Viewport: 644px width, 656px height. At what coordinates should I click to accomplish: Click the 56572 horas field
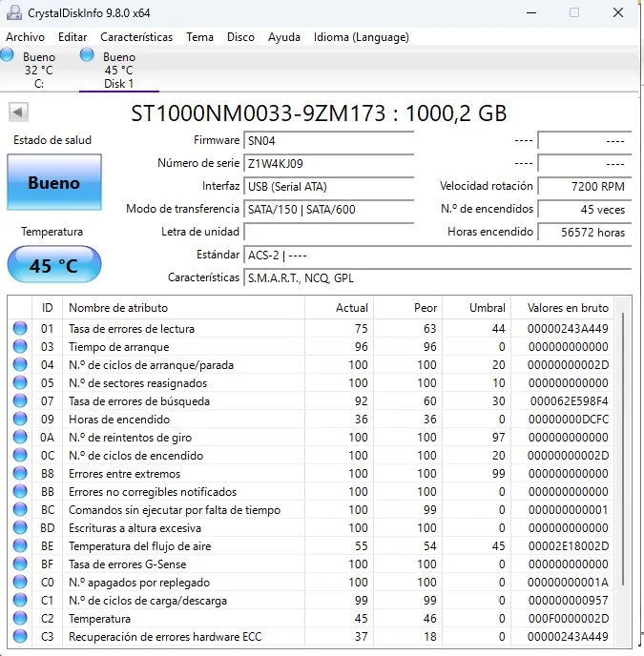pos(585,233)
